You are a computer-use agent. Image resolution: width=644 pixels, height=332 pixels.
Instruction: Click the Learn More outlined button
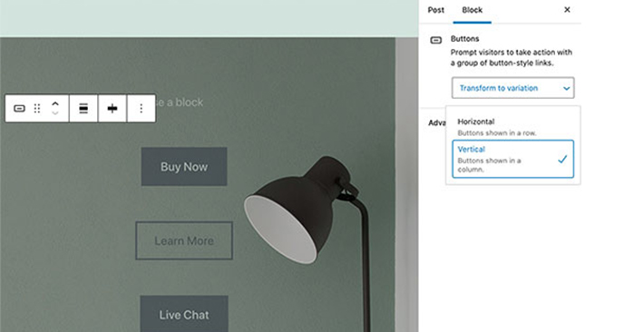click(184, 240)
